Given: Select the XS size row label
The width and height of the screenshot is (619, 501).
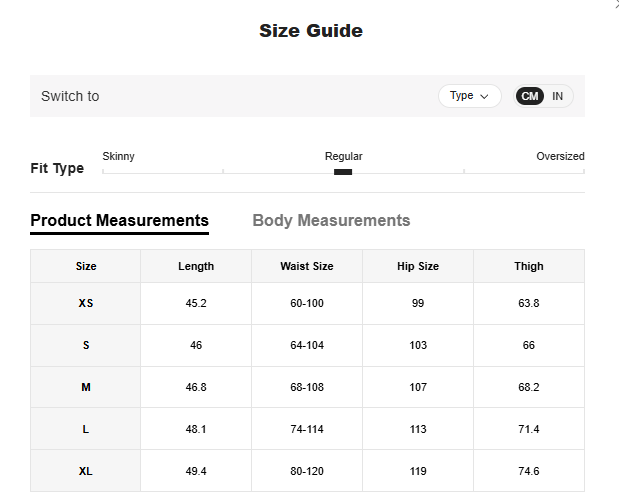Looking at the screenshot, I should pyautogui.click(x=86, y=303).
